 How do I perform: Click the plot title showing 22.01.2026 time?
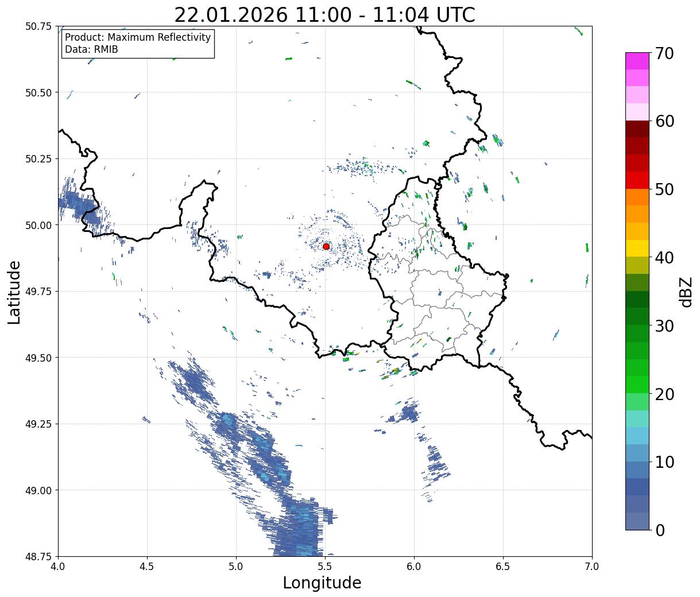(x=325, y=15)
